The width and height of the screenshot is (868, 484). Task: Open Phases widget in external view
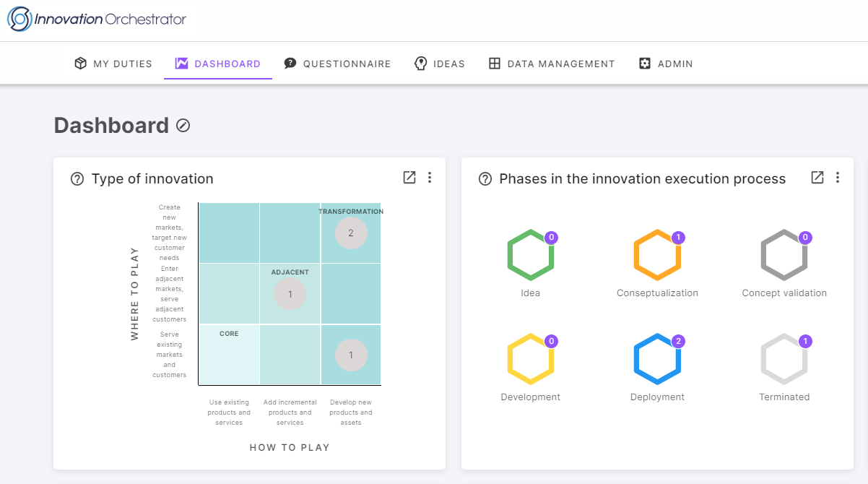[817, 178]
